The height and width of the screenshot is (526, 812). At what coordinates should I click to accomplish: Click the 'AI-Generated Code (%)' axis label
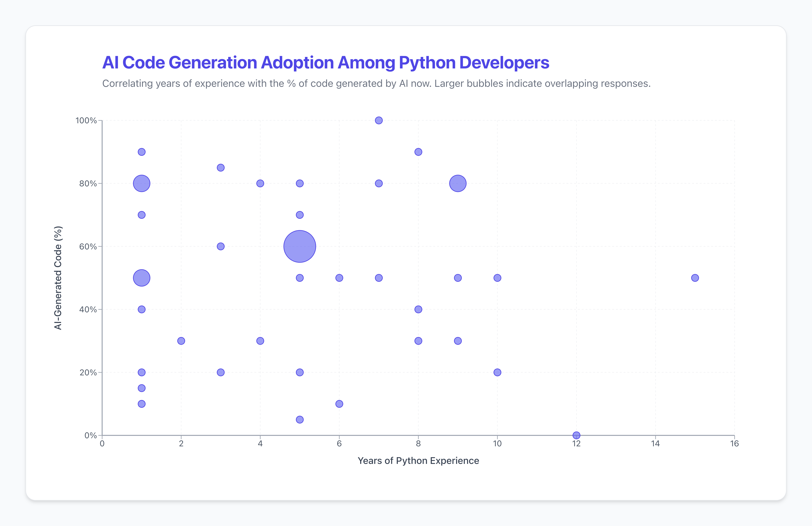[x=58, y=278]
